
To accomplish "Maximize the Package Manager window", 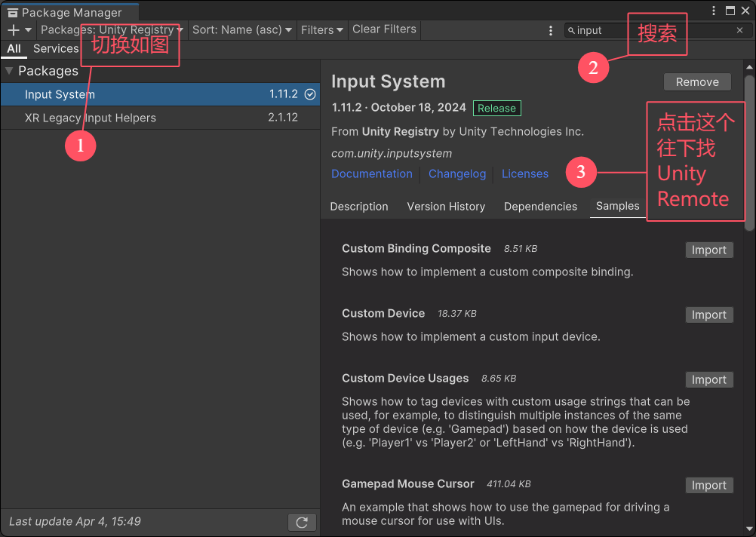I will click(x=730, y=11).
